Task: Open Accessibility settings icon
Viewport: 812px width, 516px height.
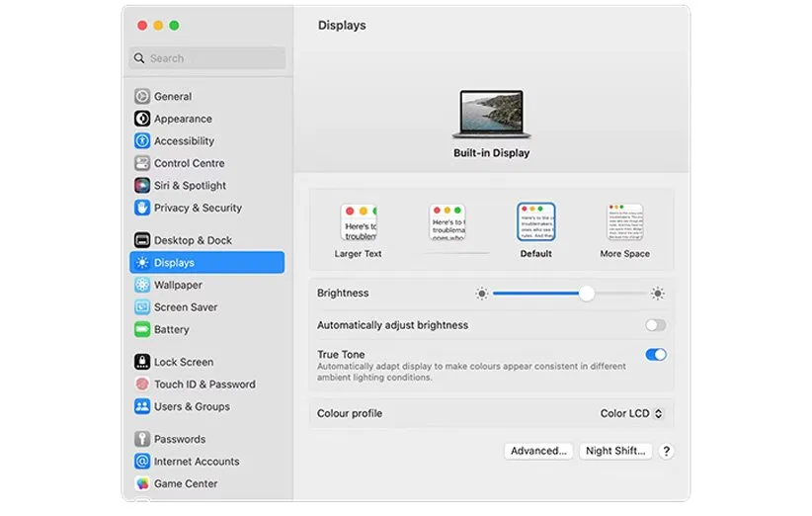Action: 142,141
